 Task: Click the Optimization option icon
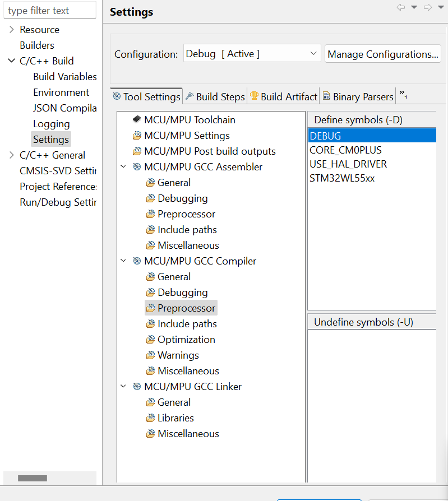[150, 339]
